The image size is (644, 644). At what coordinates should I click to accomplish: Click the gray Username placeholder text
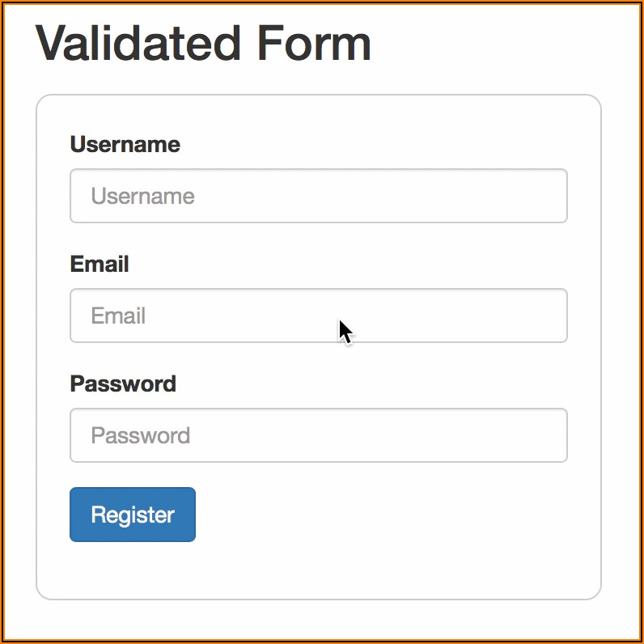[x=142, y=197]
